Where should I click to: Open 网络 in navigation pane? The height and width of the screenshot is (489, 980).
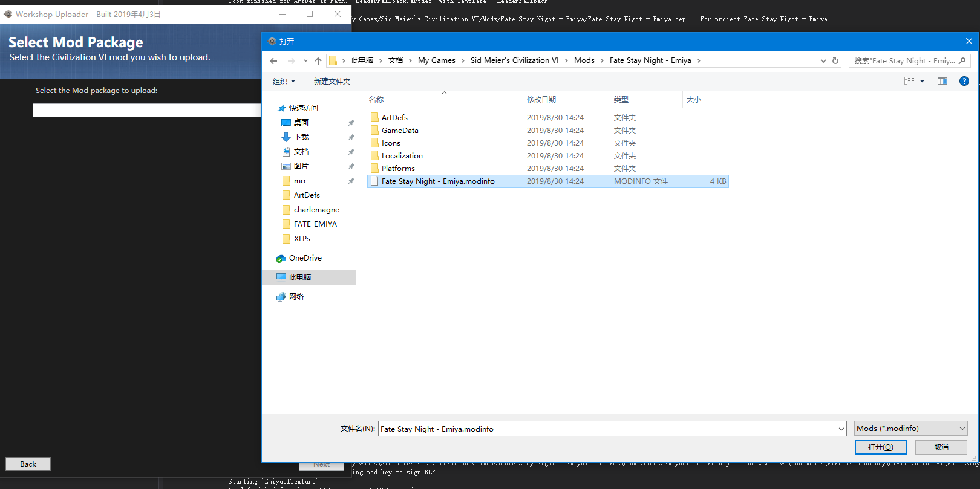[296, 296]
